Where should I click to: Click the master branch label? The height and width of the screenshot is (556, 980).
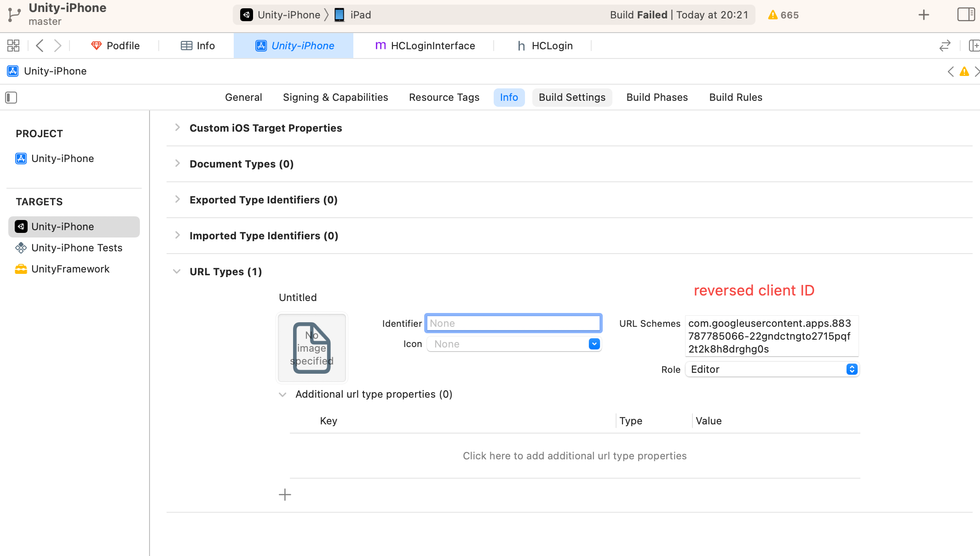(x=45, y=22)
